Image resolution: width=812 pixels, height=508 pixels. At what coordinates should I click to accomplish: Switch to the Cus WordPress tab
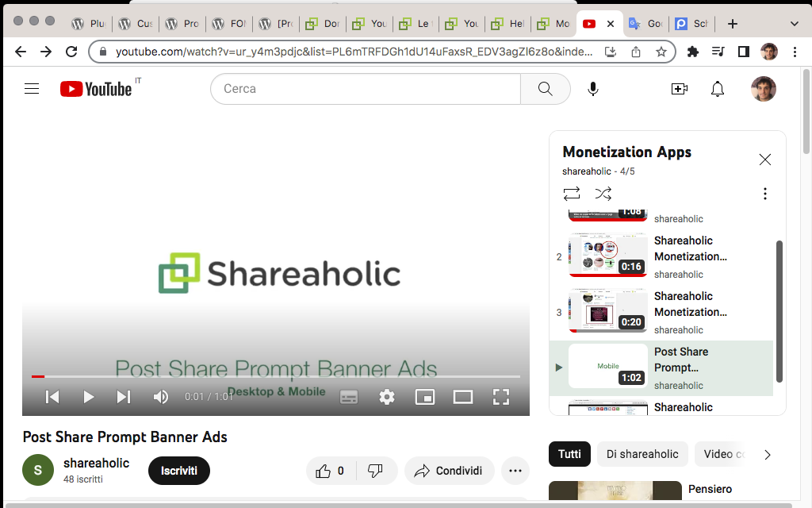tap(136, 24)
